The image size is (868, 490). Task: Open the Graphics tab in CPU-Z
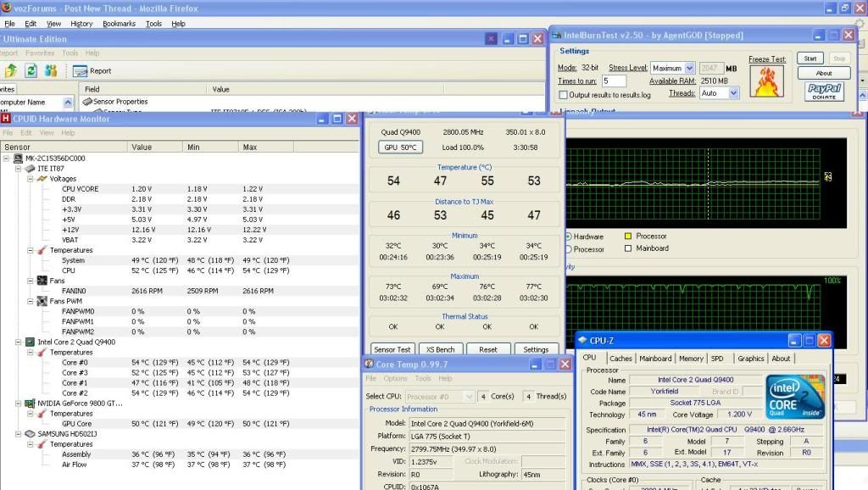(x=751, y=359)
